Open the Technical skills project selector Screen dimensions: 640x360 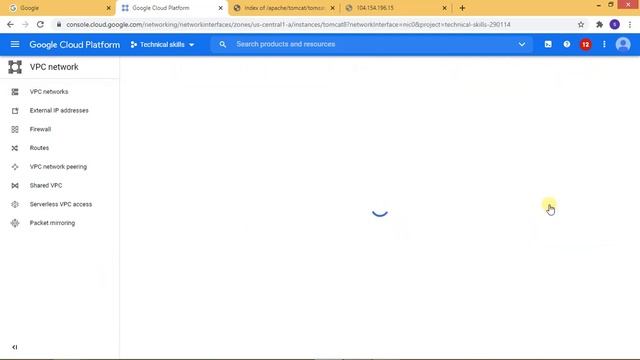[162, 44]
